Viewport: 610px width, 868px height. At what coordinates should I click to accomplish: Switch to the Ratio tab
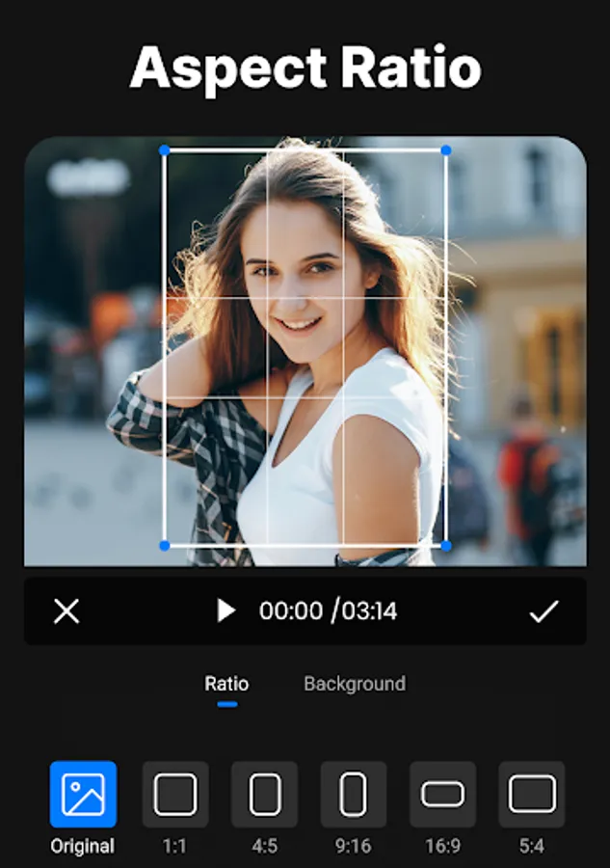[226, 684]
